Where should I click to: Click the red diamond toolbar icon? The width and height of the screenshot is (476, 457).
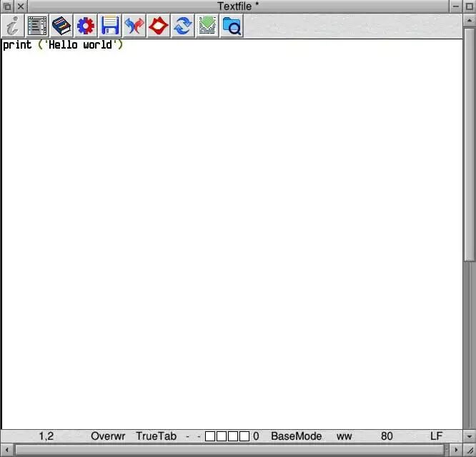pos(159,26)
